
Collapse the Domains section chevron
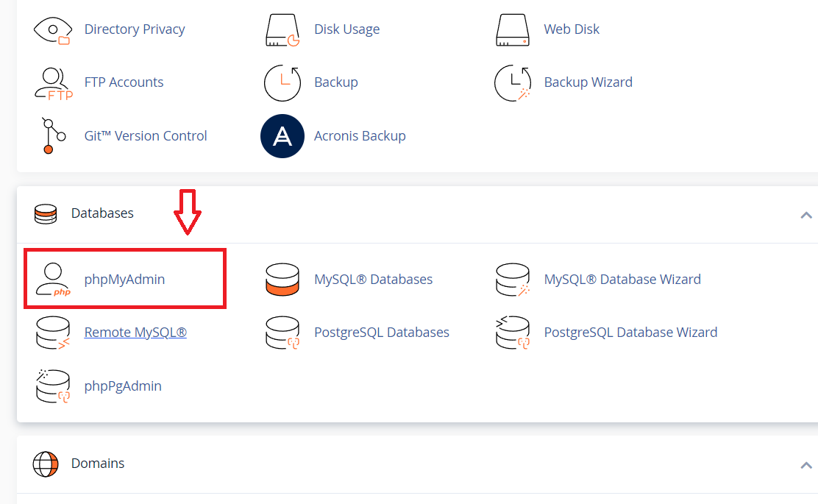805,465
